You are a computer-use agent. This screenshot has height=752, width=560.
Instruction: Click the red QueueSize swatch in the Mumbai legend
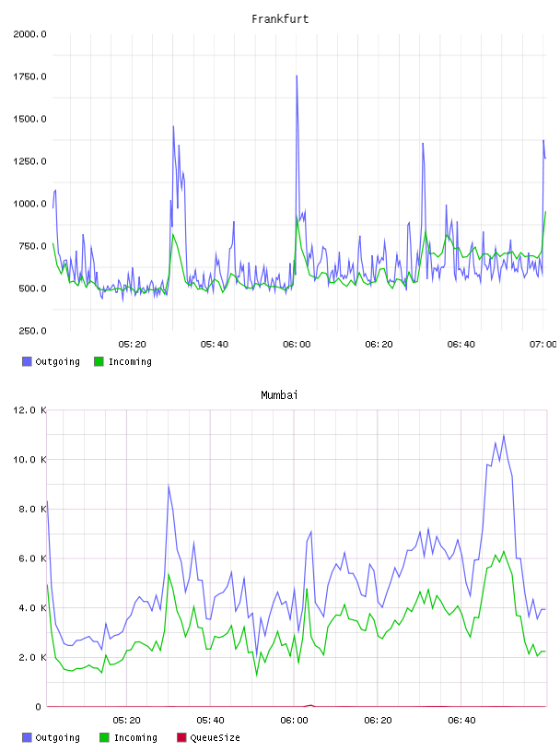pos(181,737)
